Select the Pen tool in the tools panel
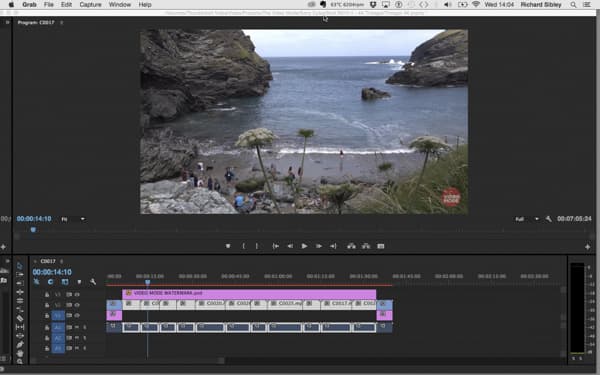Image resolution: width=600 pixels, height=375 pixels. tap(20, 345)
